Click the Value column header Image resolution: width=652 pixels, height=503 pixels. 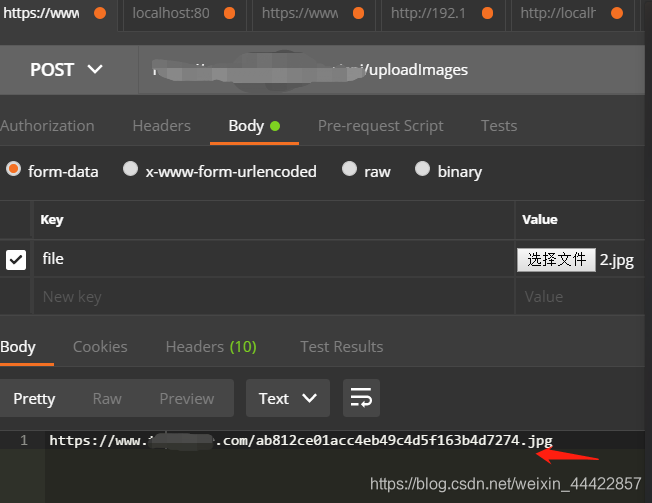(x=540, y=219)
